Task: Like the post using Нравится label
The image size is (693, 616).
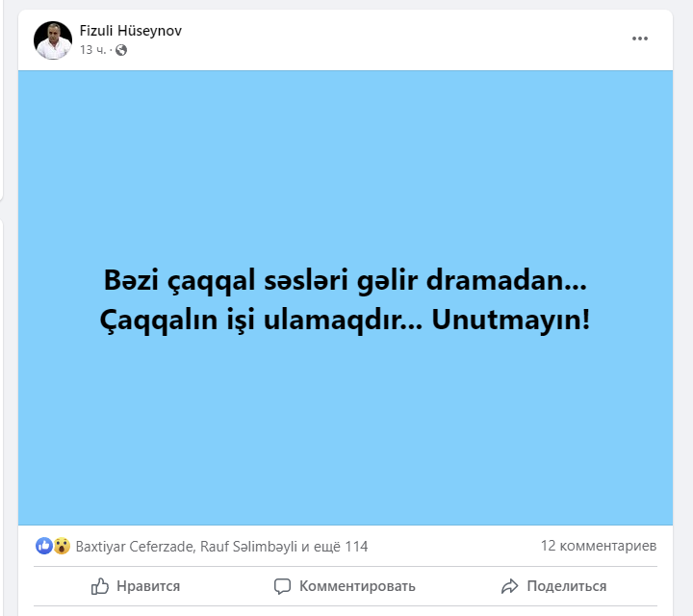Action: 148,586
